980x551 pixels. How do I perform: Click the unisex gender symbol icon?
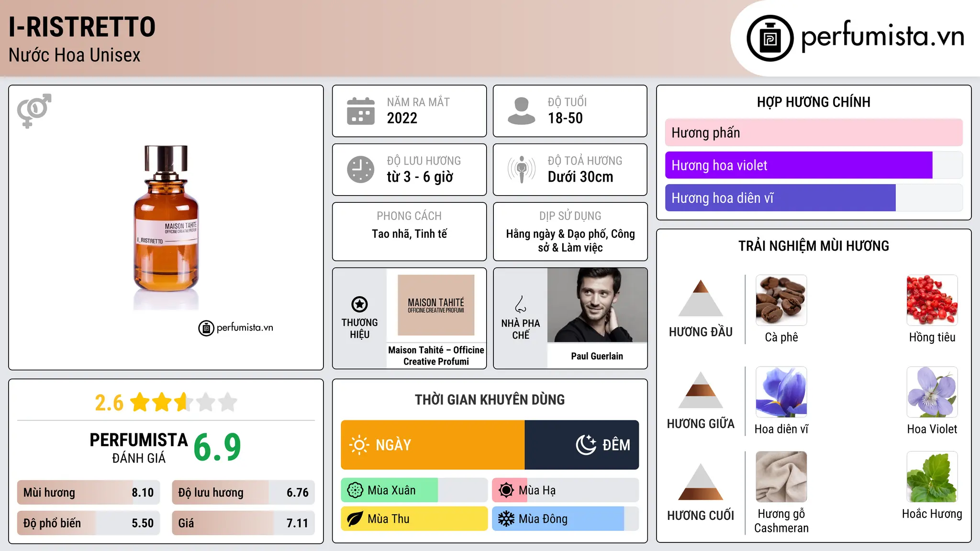tap(34, 111)
